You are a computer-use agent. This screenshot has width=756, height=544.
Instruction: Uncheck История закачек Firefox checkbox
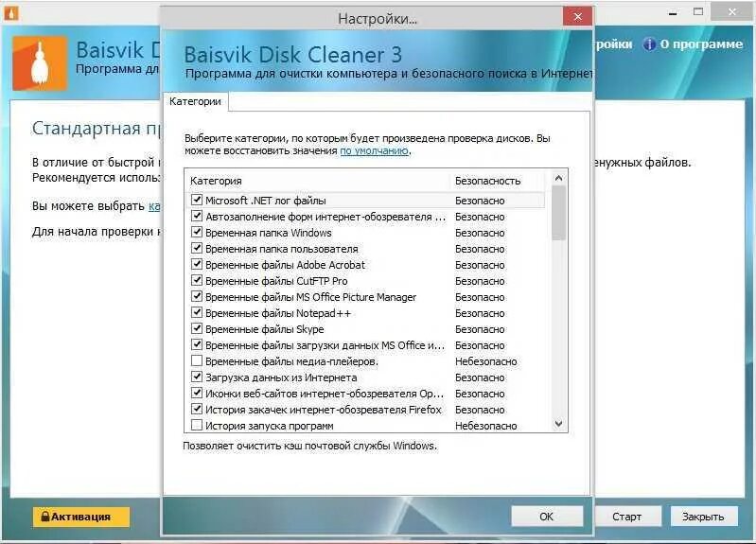click(x=197, y=409)
